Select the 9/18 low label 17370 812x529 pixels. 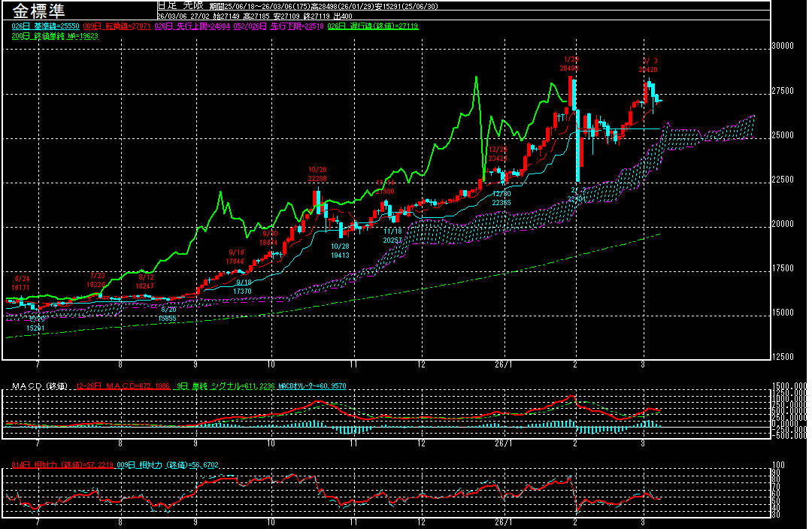pyautogui.click(x=242, y=291)
